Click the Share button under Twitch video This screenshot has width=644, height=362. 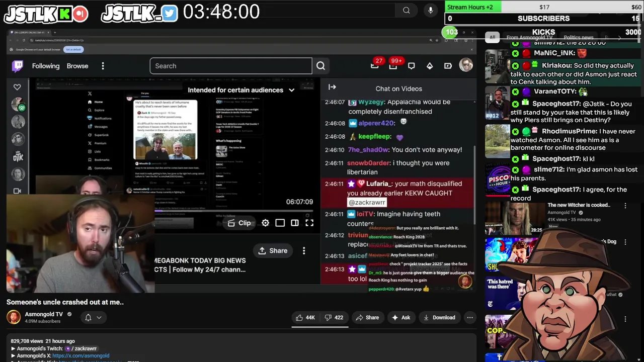pyautogui.click(x=273, y=250)
